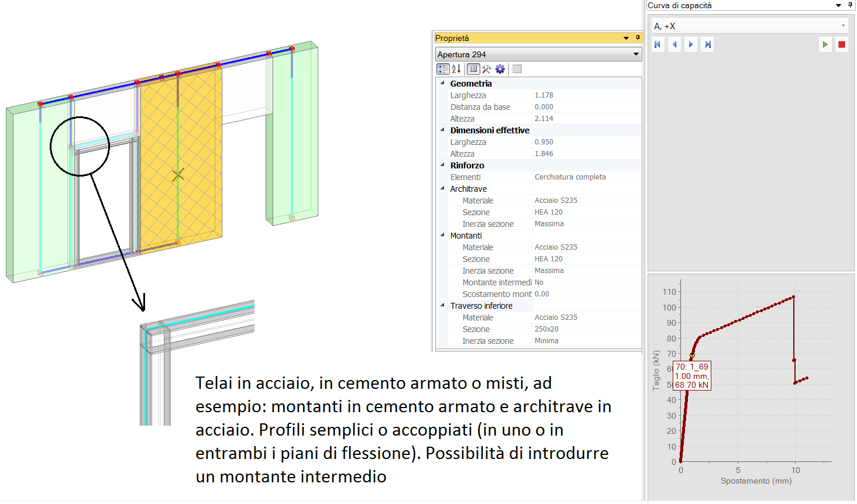Collapse the Traverso inferiore group

coord(443,306)
